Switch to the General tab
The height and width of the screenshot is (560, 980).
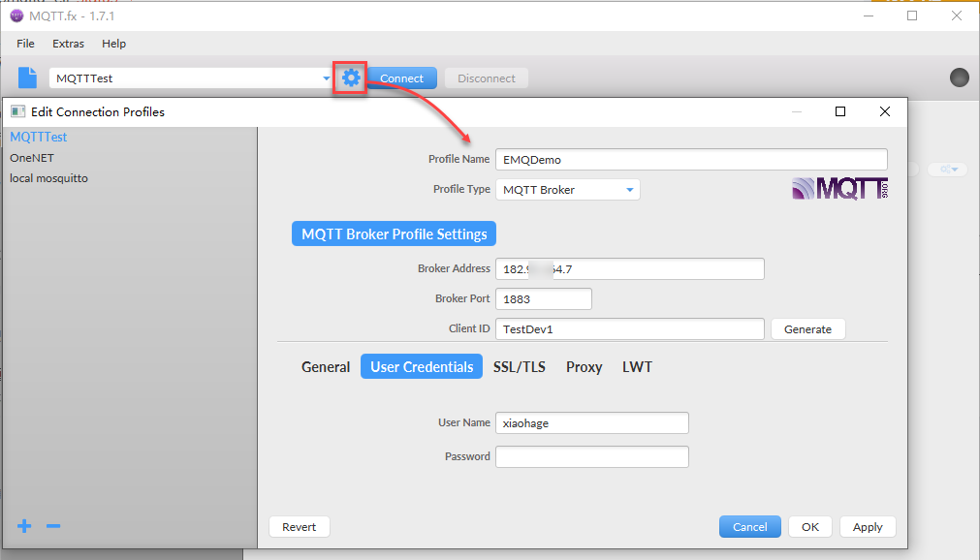coord(326,367)
